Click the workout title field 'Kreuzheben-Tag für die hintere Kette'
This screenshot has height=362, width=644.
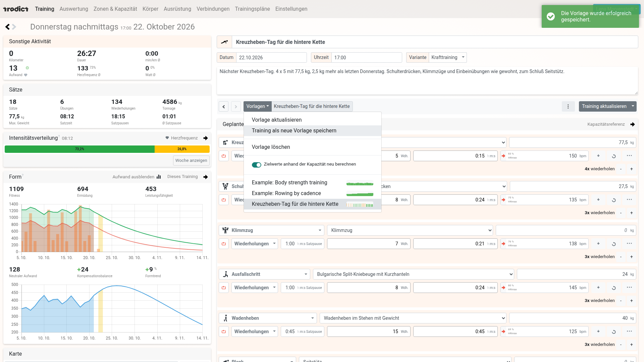(435, 42)
